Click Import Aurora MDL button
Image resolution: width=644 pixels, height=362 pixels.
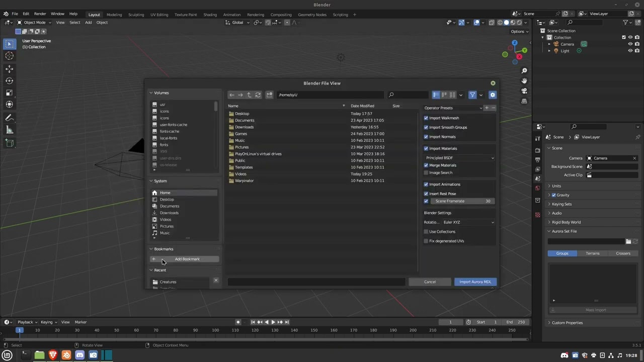coord(475,282)
